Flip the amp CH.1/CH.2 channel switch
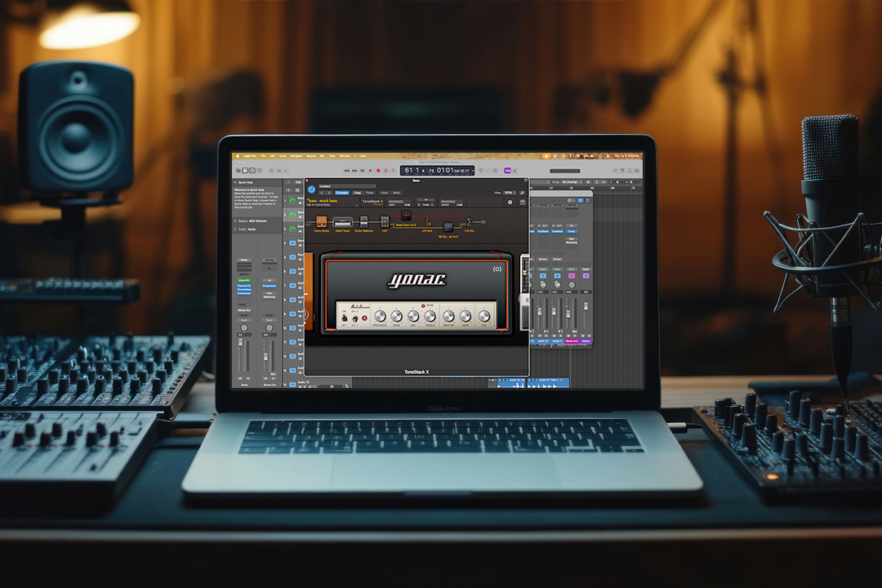The height and width of the screenshot is (588, 882). click(355, 318)
